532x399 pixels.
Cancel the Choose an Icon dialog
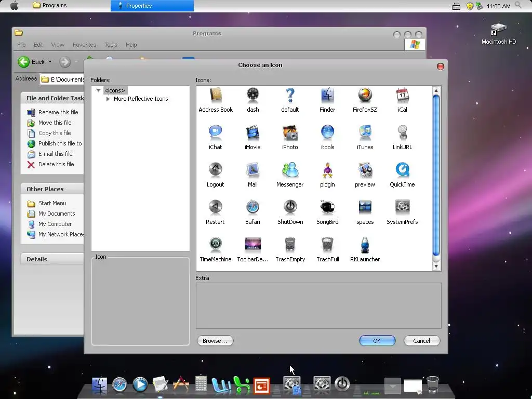pyautogui.click(x=422, y=341)
